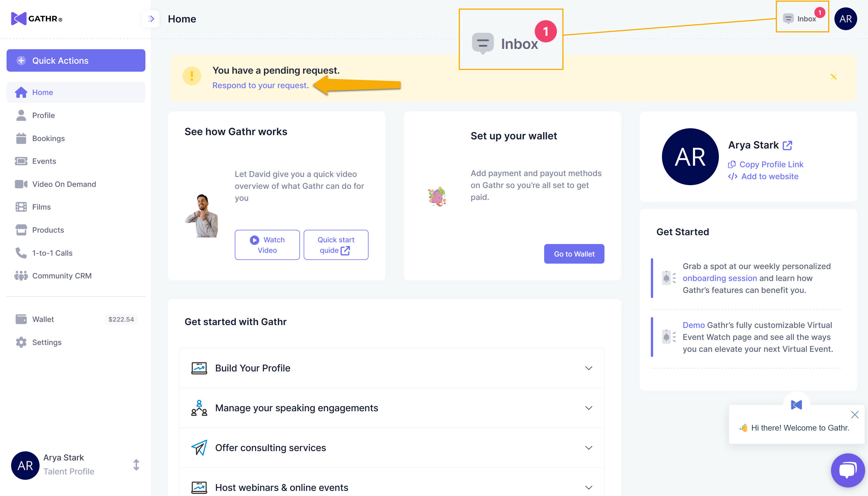Expand Host webinars & online events
The width and height of the screenshot is (868, 496).
pyautogui.click(x=589, y=487)
